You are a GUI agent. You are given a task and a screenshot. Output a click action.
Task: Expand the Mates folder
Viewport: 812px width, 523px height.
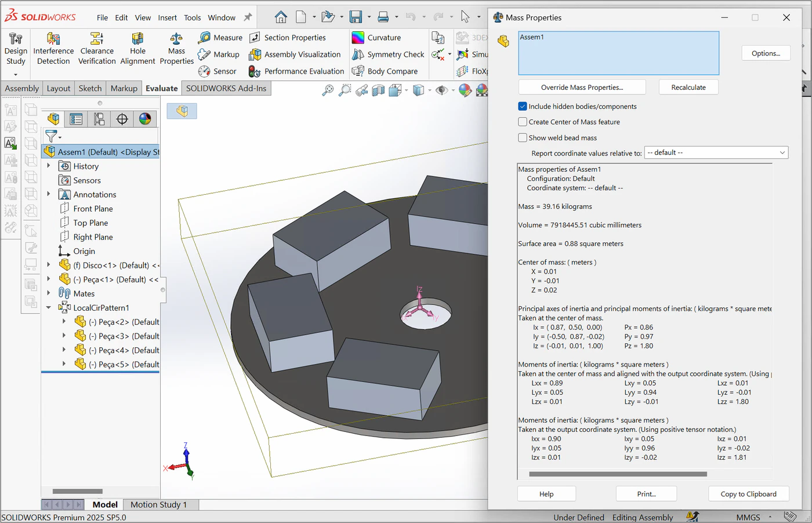click(49, 293)
